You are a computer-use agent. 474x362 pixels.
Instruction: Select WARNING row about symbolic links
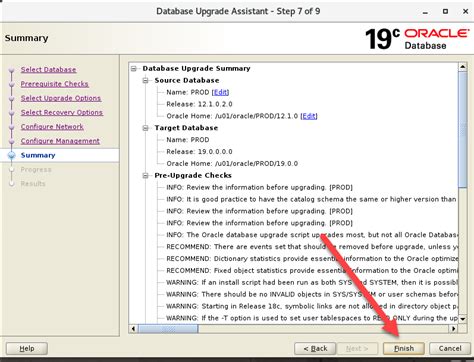coord(312,306)
